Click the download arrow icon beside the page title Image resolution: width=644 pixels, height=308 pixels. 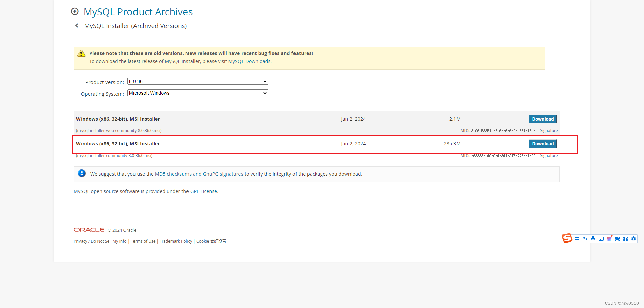75,12
